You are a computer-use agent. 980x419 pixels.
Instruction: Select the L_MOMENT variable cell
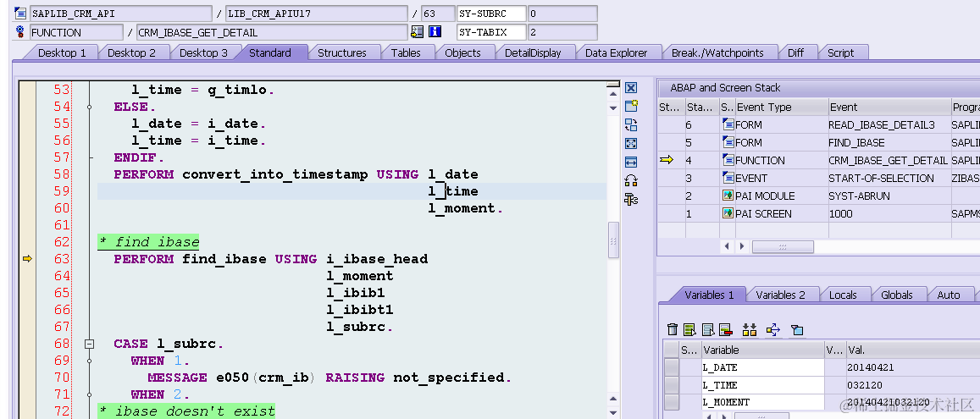(762, 402)
